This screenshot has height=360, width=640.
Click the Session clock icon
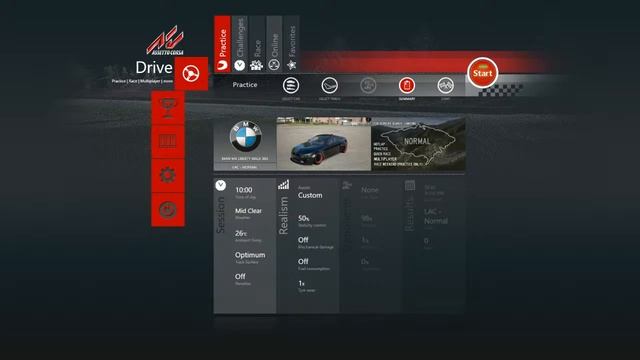[x=220, y=185]
